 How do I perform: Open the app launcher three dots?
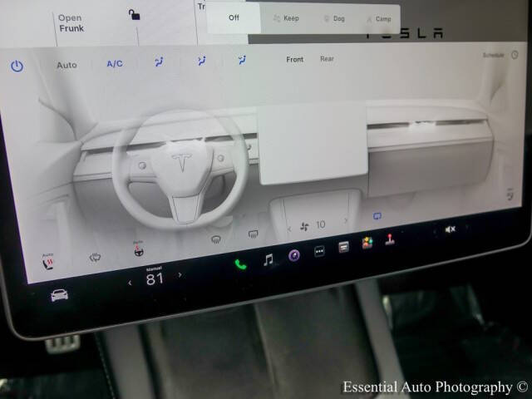click(x=319, y=251)
